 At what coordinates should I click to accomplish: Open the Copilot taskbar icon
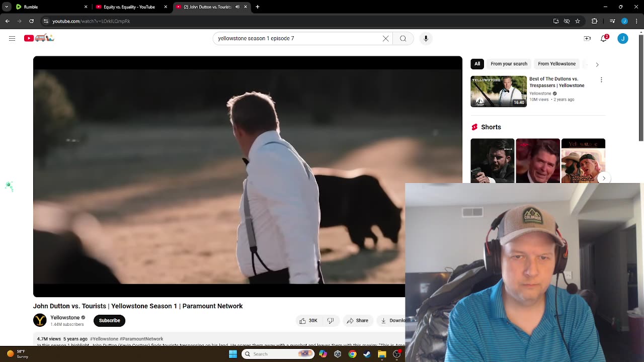point(323,354)
